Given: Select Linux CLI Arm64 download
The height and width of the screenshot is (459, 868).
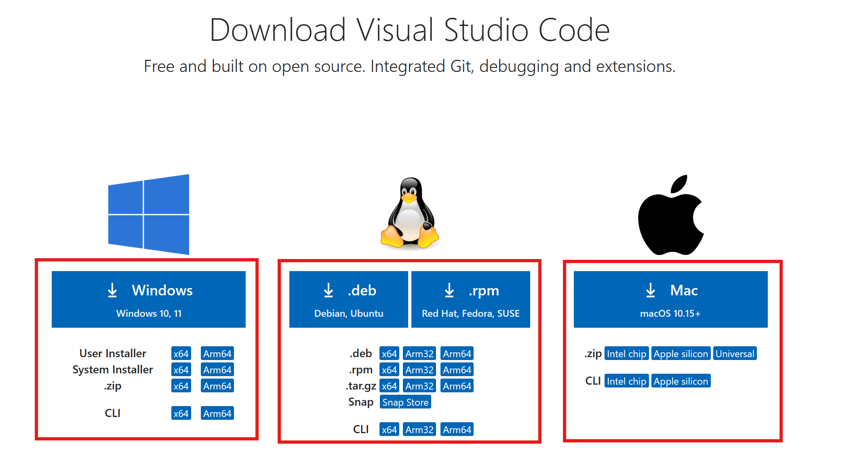Looking at the screenshot, I should 457,430.
